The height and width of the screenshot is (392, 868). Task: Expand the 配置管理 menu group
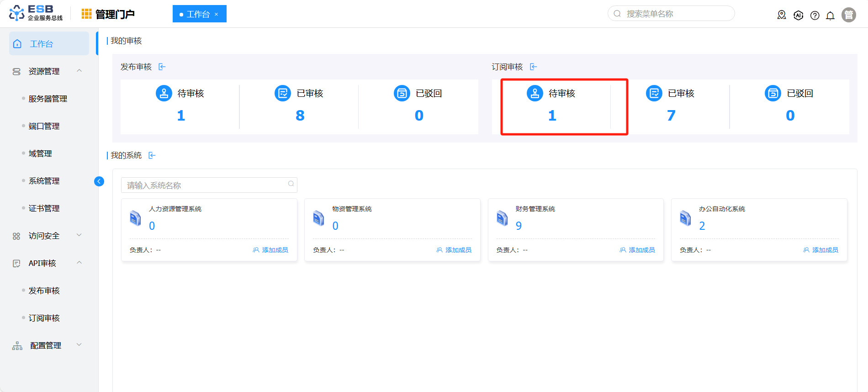click(x=79, y=345)
